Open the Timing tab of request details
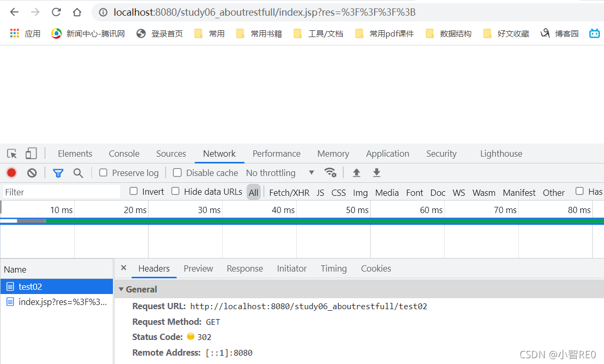Viewport: 604px width, 364px height. click(x=333, y=268)
